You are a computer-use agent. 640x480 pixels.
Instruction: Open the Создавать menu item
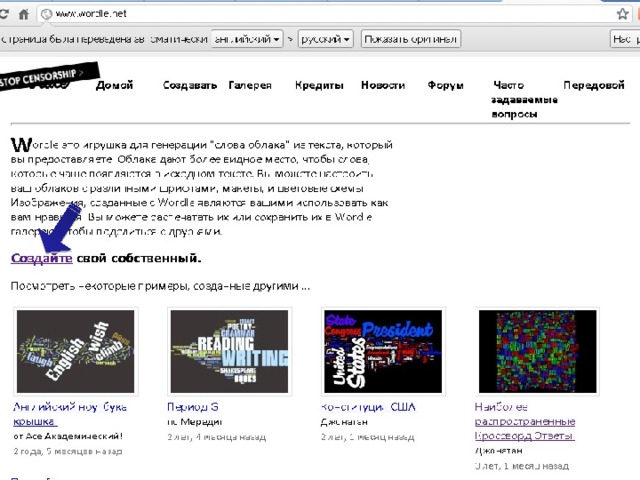coord(190,85)
